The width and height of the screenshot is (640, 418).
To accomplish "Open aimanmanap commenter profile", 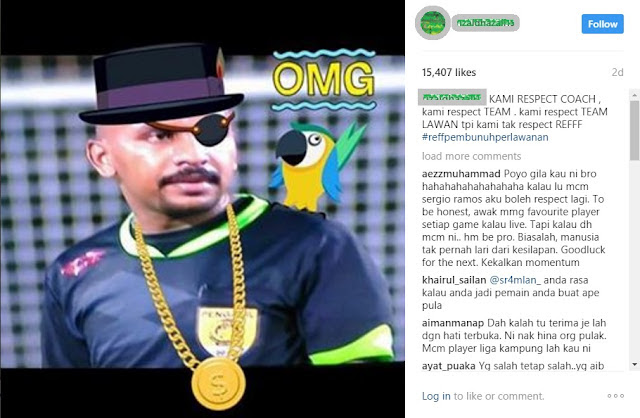I will click(x=453, y=323).
